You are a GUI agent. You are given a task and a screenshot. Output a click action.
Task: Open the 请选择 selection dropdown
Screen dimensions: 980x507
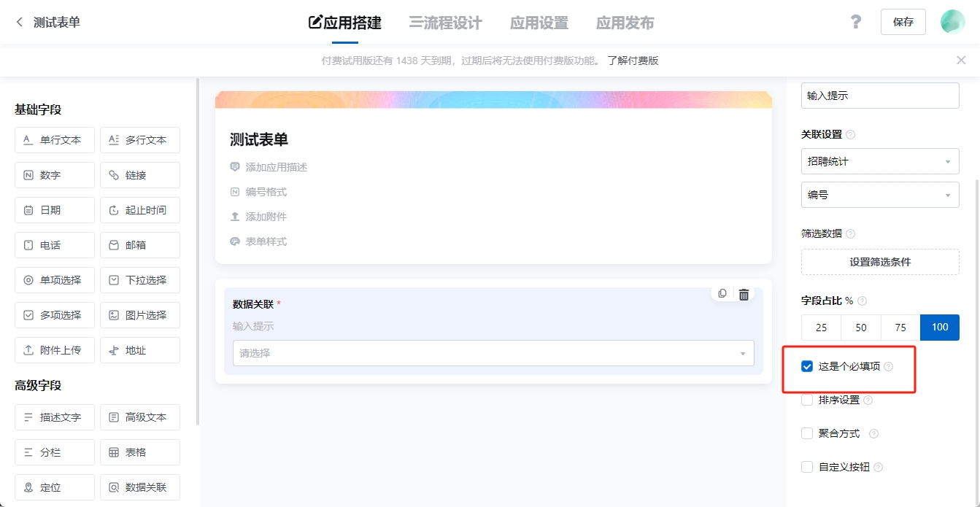(493, 352)
